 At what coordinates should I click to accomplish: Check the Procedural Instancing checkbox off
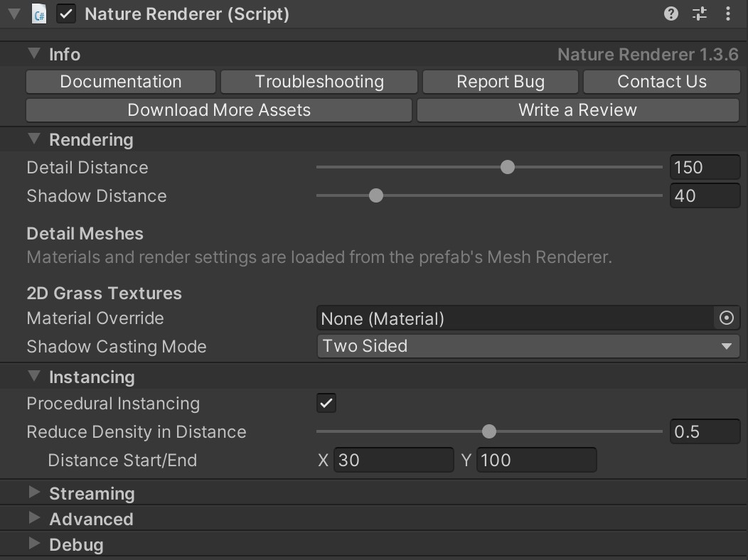[x=326, y=403]
